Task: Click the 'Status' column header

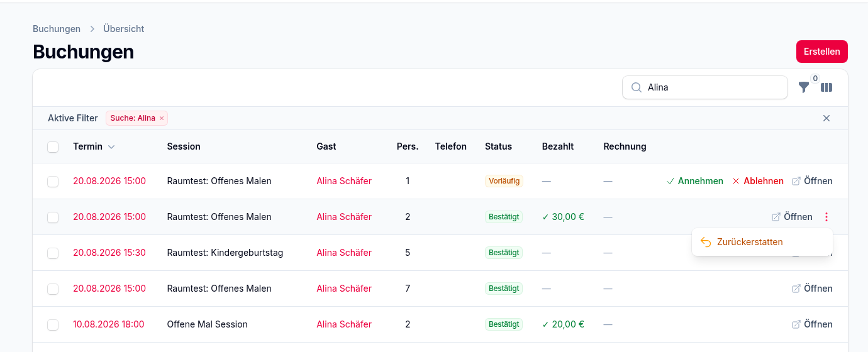Action: [498, 146]
